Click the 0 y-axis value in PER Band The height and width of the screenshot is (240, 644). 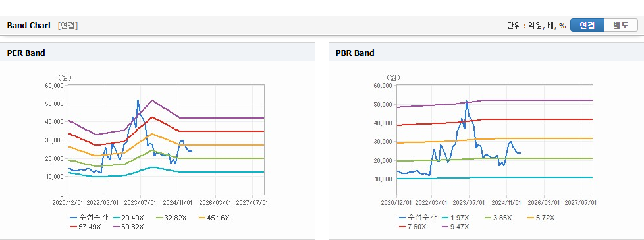pos(63,195)
